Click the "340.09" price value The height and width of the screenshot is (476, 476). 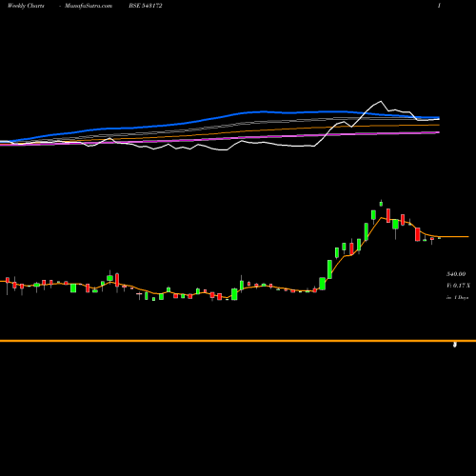456,274
